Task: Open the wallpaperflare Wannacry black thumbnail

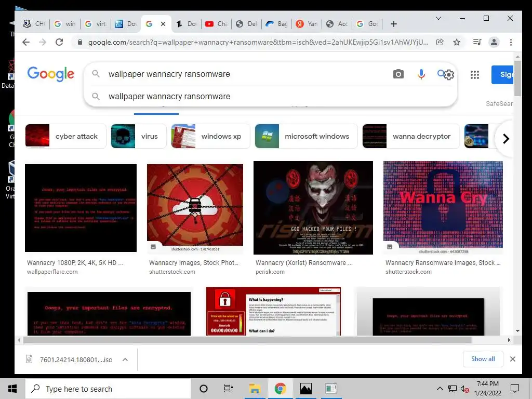Action: (81, 208)
